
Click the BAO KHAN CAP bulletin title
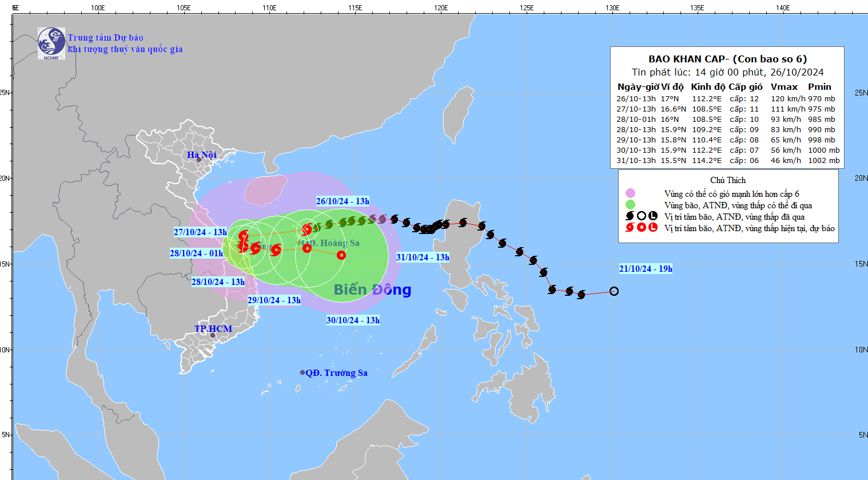point(727,59)
